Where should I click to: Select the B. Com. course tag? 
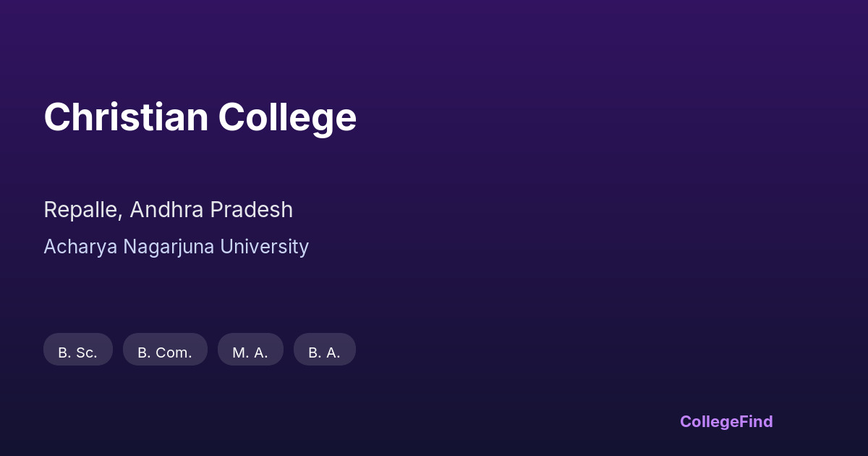tap(165, 352)
